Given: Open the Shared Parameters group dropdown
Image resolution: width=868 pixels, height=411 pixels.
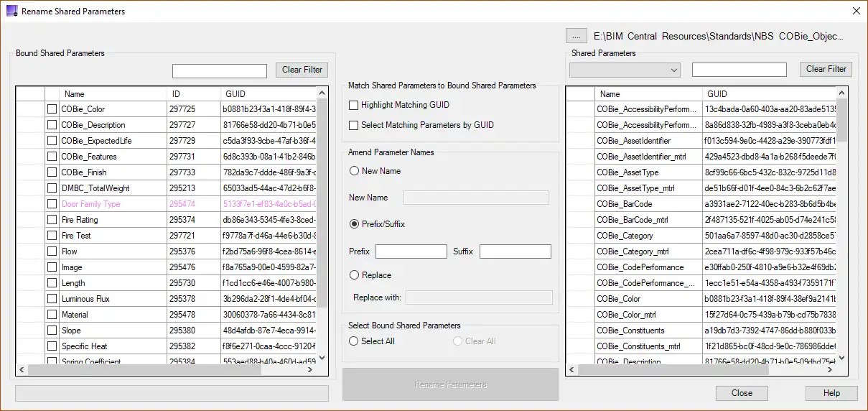Looking at the screenshot, I should tap(624, 70).
